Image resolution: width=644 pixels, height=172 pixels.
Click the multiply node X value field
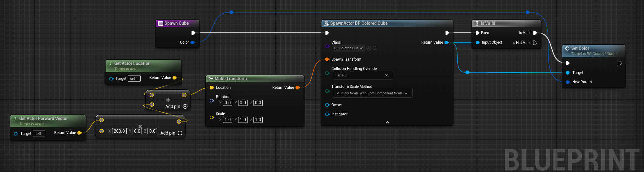pos(119,131)
